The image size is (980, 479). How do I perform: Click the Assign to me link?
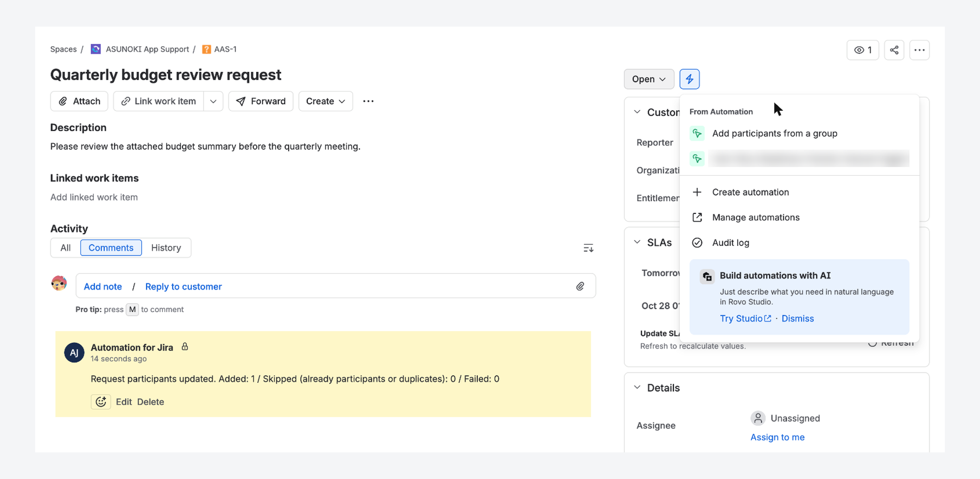(x=777, y=437)
